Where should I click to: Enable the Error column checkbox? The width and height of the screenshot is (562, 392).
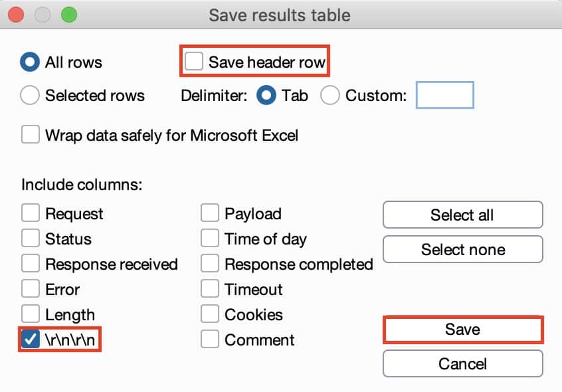pos(31,290)
